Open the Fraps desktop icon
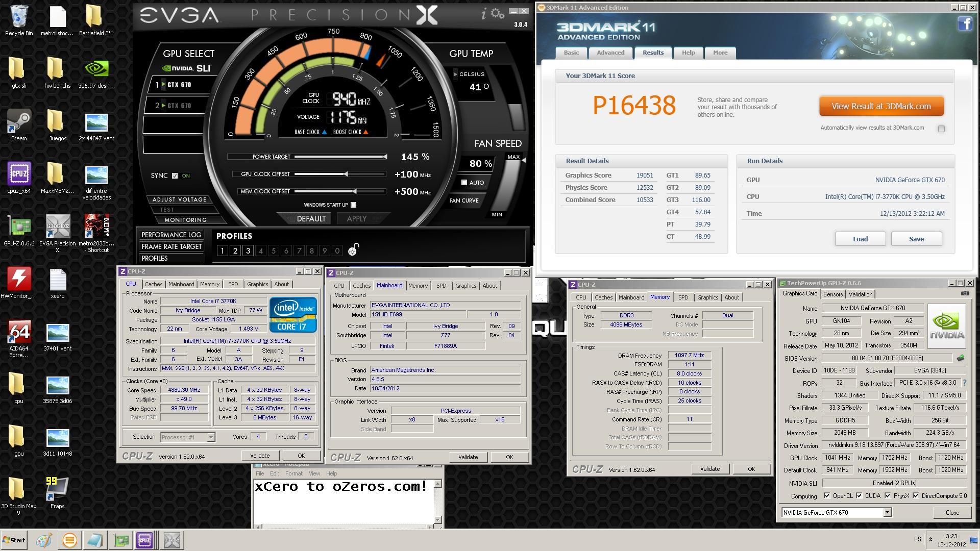Screen dimensions: 980x551 pos(58,493)
